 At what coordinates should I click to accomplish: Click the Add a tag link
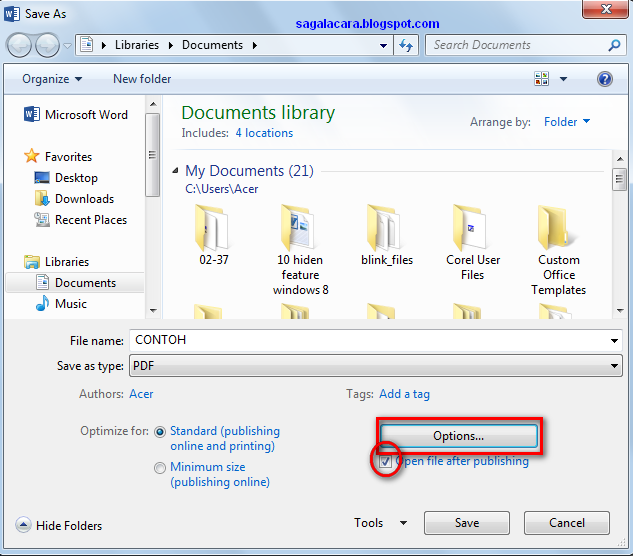tap(405, 394)
